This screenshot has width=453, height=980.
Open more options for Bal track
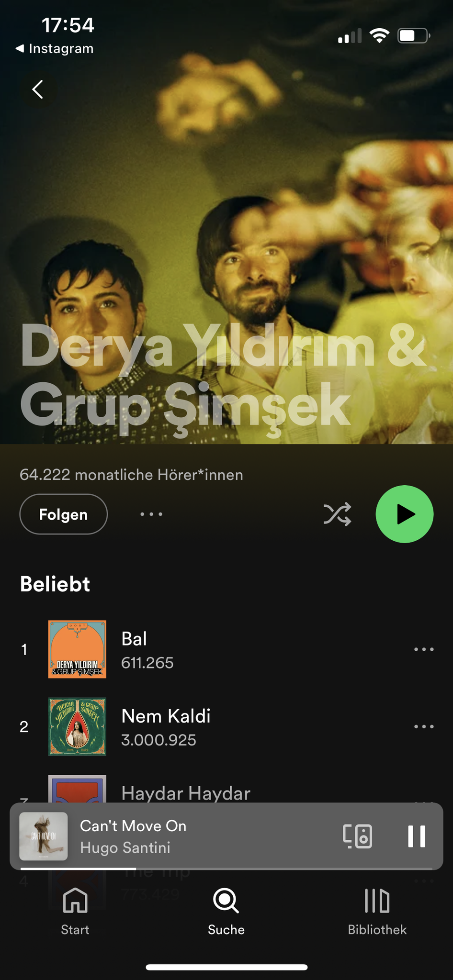[424, 649]
